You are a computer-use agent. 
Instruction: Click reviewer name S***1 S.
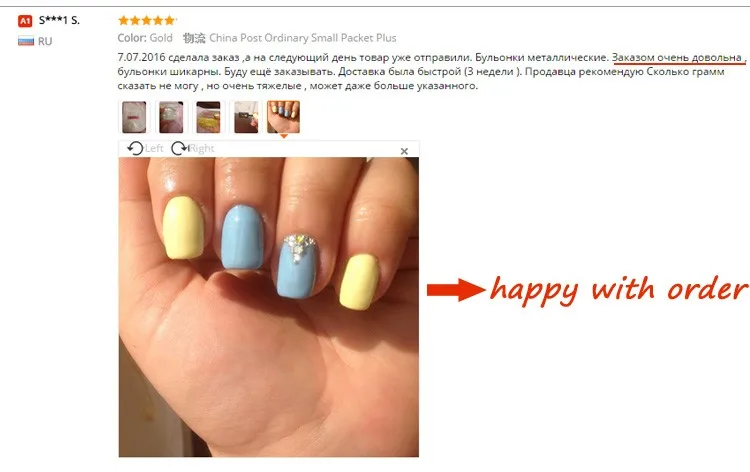click(59, 20)
